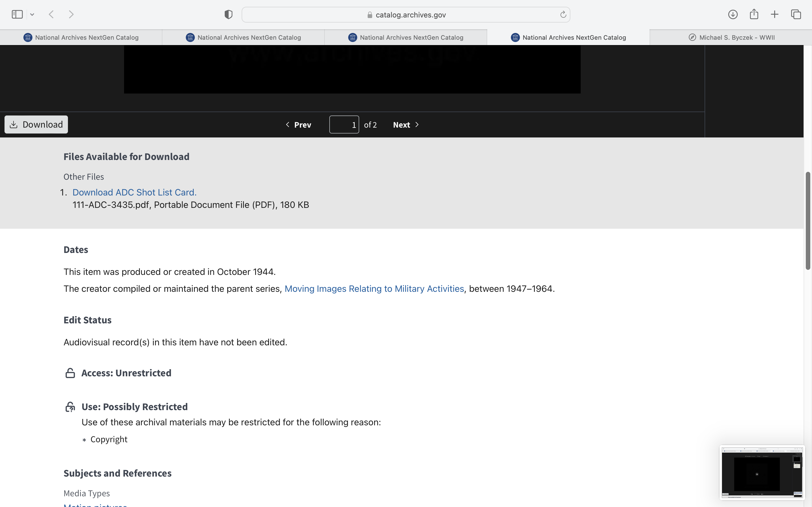This screenshot has width=812, height=507.
Task: Open the Share icon menu
Action: click(754, 14)
